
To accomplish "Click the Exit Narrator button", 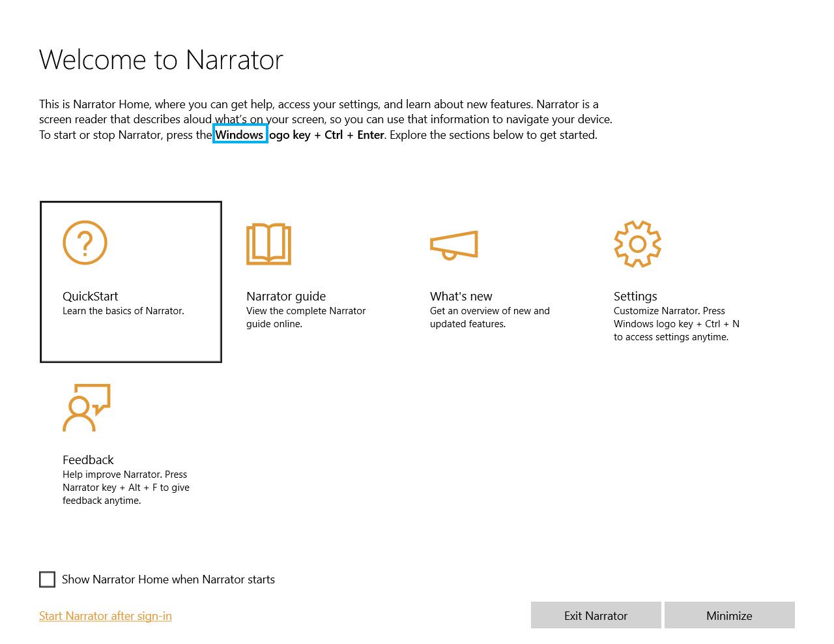I will pos(596,615).
